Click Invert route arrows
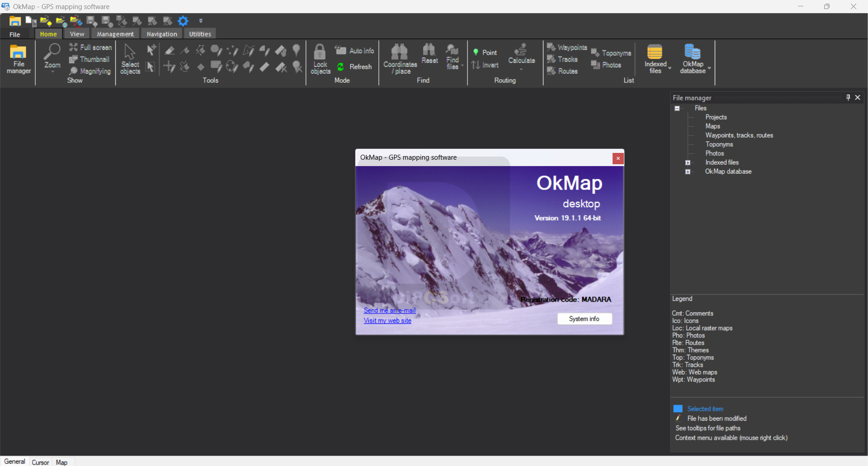868x466 pixels. coord(485,65)
